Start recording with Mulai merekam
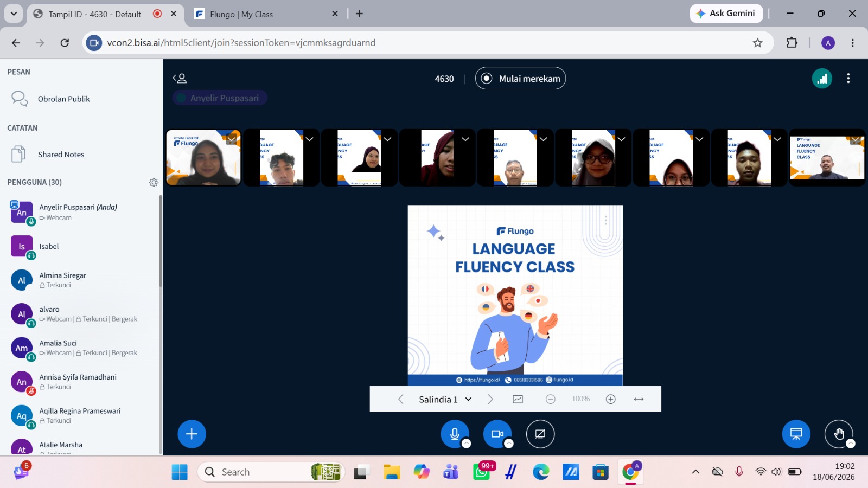This screenshot has width=868, height=488. click(x=520, y=79)
